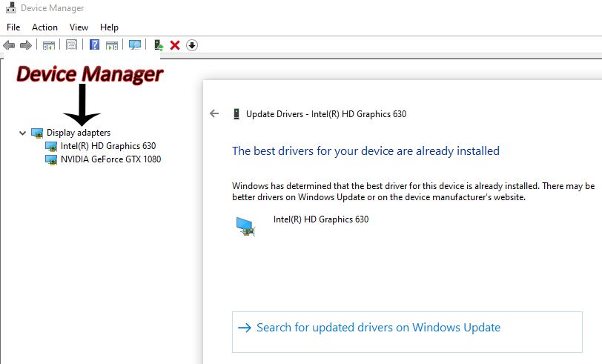Click the red X Uninstall device icon
This screenshot has height=364, width=602.
pos(175,45)
